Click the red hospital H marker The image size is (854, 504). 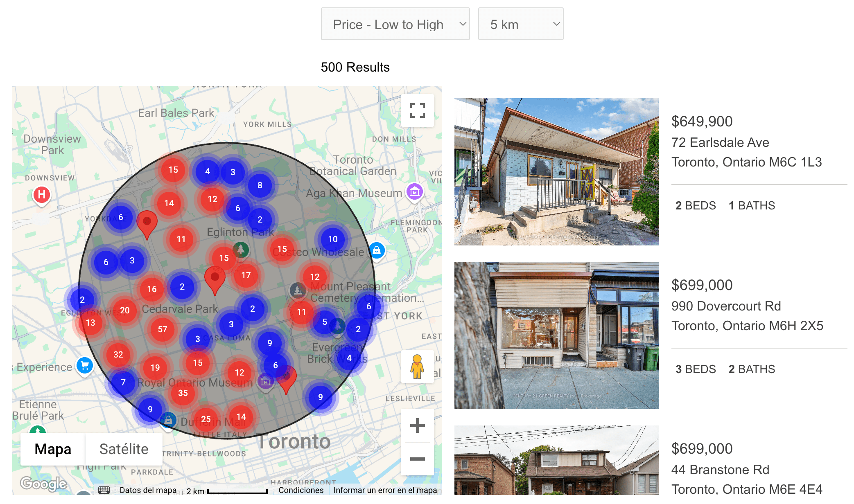click(x=41, y=195)
